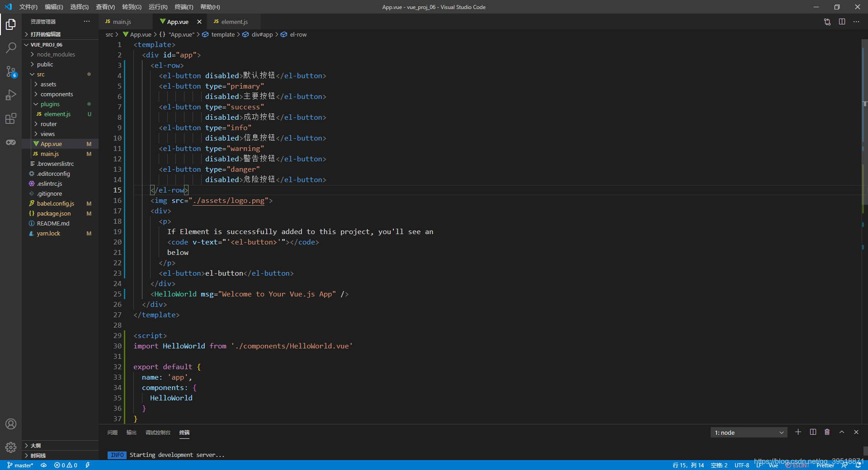The height and width of the screenshot is (470, 868).
Task: Click the 'template' breadcrumb segment
Action: tap(223, 34)
